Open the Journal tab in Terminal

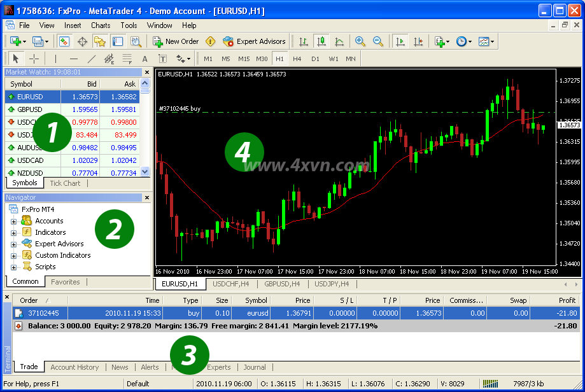click(255, 367)
